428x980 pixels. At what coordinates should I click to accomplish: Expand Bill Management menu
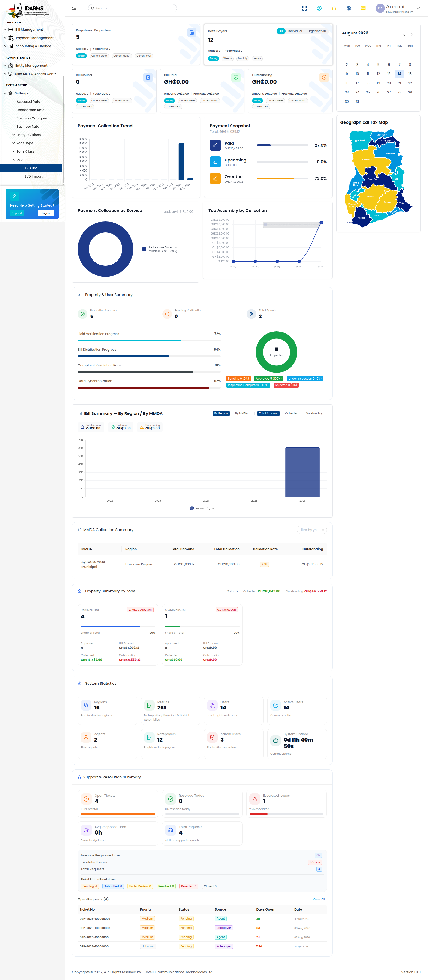pos(29,30)
